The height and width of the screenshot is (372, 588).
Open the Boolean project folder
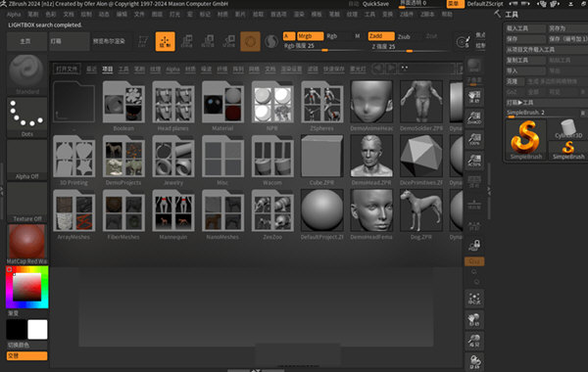tap(123, 102)
